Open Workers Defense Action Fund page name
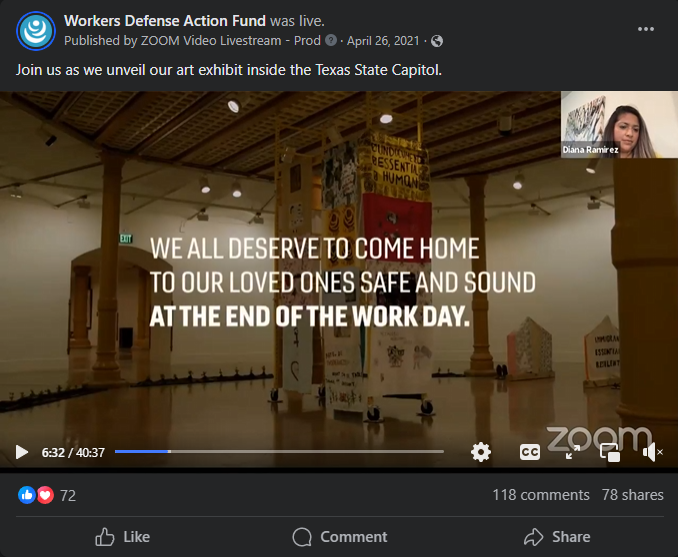This screenshot has width=678, height=557. click(x=165, y=21)
